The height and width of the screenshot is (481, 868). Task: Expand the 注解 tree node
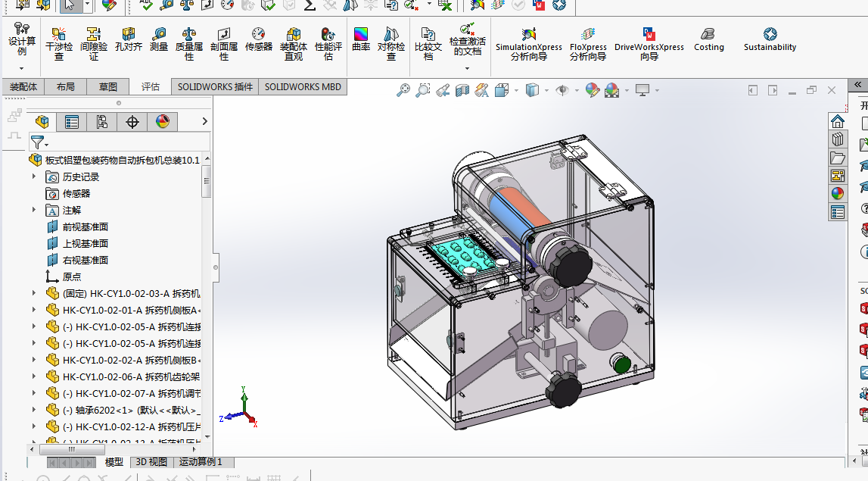click(x=34, y=210)
